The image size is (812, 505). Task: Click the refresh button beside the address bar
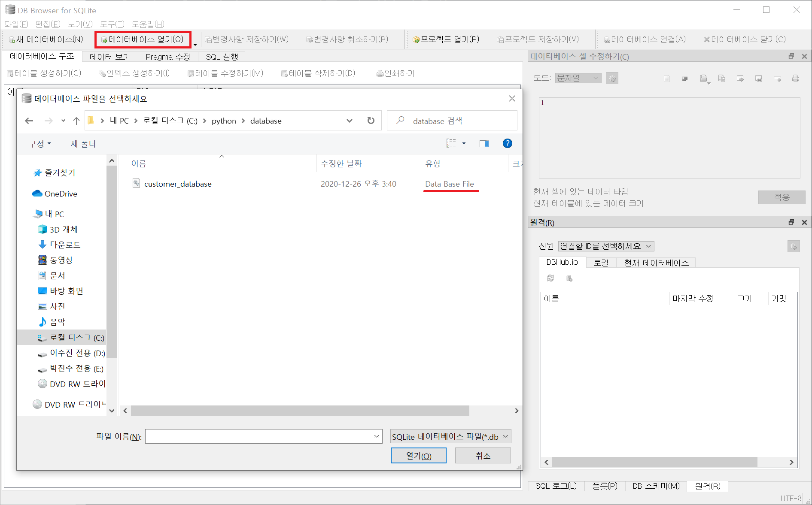(x=371, y=121)
